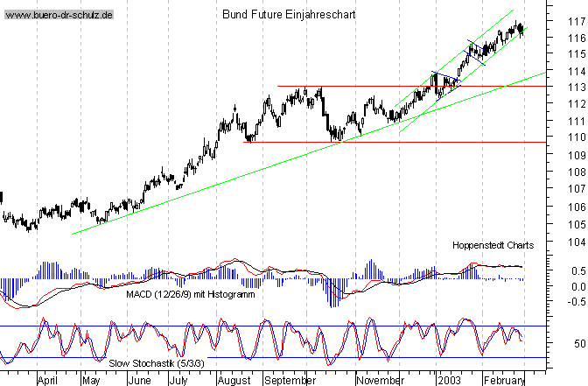Click the 115 price axis value
This screenshot has height=386, width=588.
577,54
